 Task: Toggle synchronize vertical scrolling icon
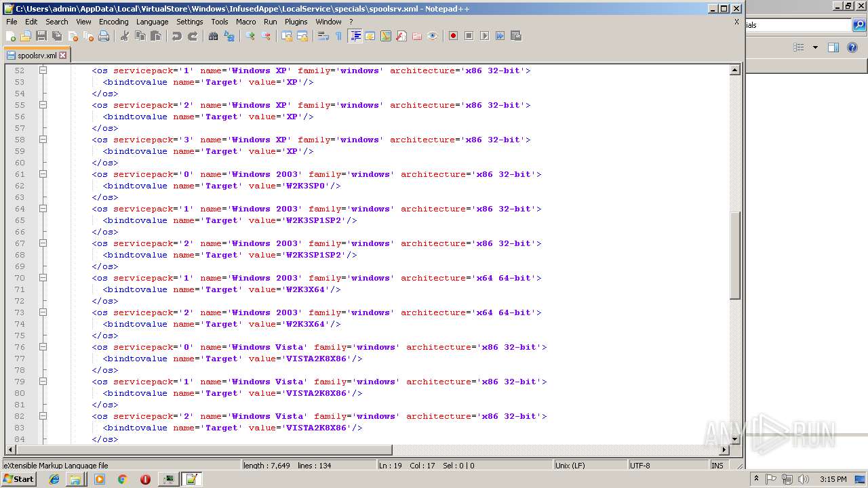pyautogui.click(x=287, y=36)
